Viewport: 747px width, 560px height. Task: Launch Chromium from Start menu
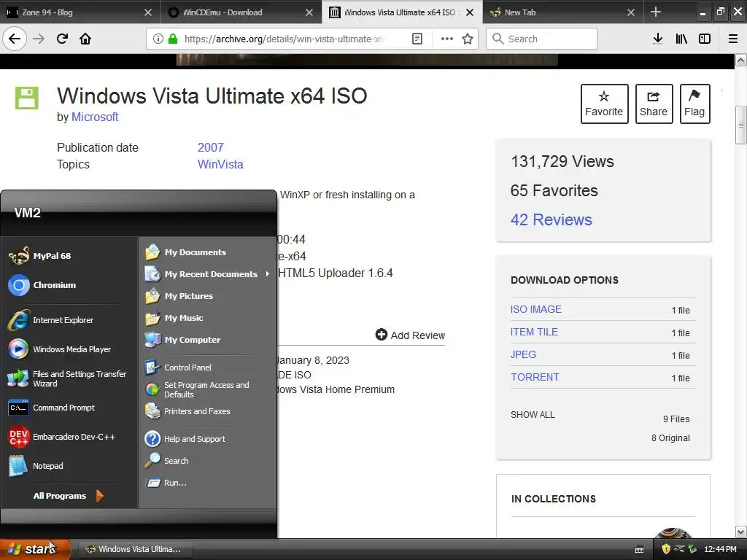pos(42,285)
